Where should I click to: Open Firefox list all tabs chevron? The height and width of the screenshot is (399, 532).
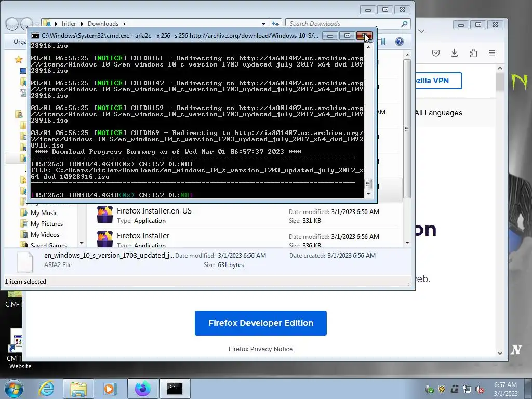point(421,31)
